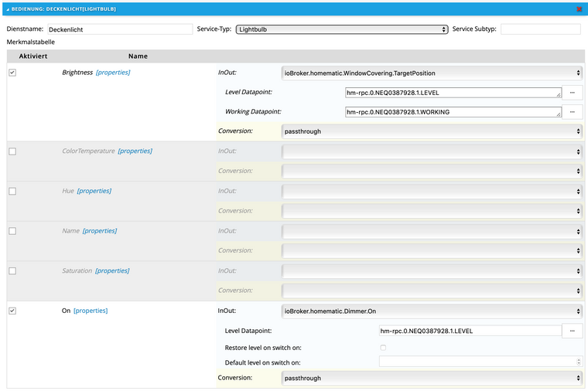Image resolution: width=588 pixels, height=391 pixels.
Task: Browse for Brightness Level Datapoint (… button)
Action: (573, 93)
